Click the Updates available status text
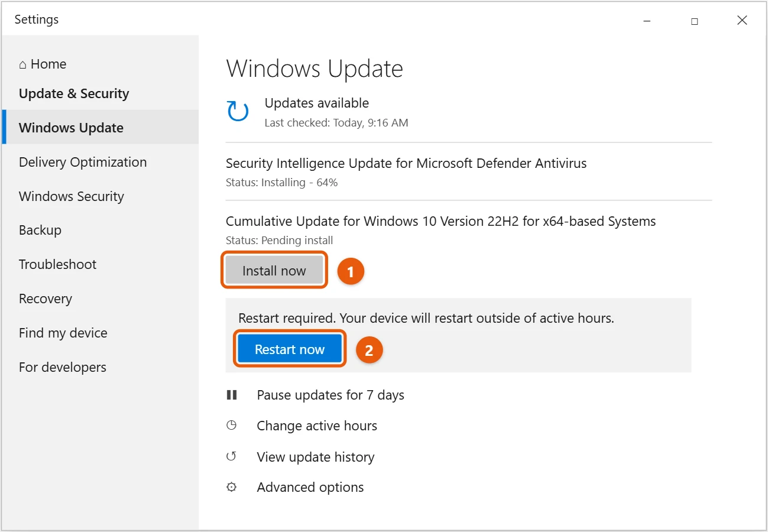 [x=317, y=103]
